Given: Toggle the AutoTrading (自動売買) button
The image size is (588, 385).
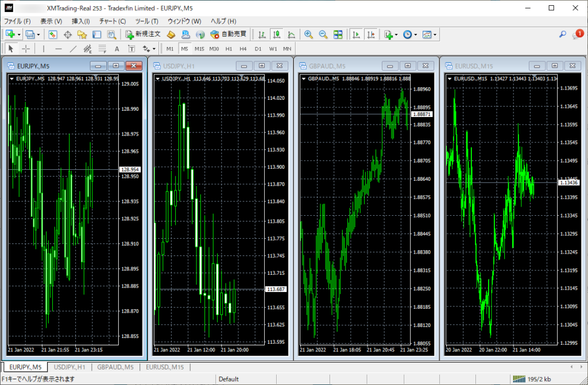Looking at the screenshot, I should pos(229,34).
